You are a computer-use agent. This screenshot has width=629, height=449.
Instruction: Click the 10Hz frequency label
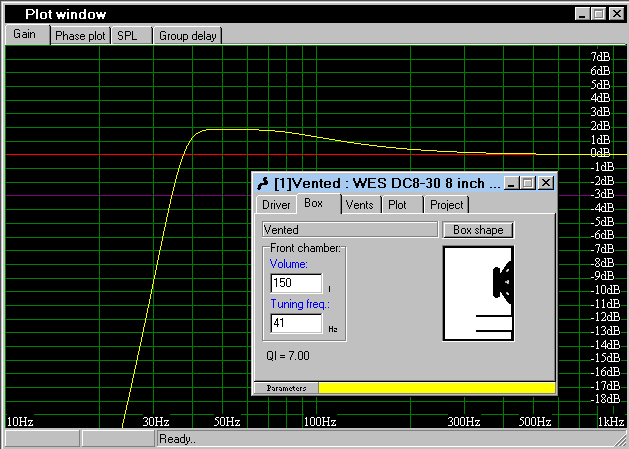(x=20, y=422)
